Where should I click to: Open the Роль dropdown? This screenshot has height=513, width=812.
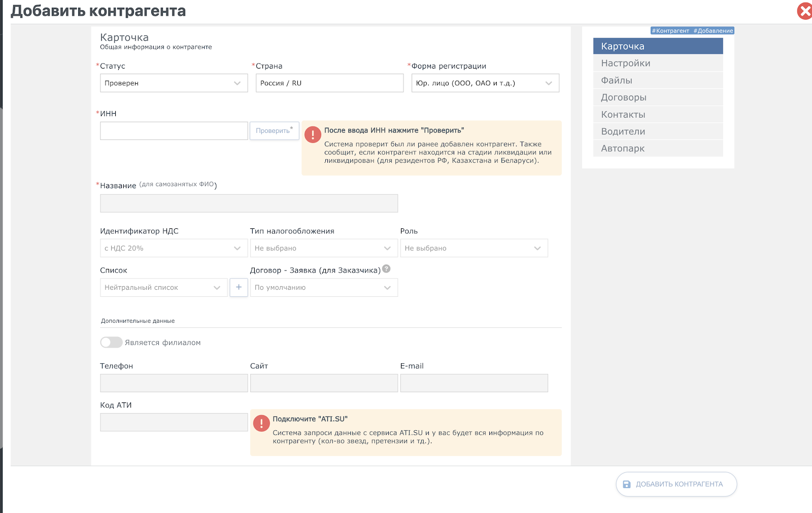tap(474, 248)
